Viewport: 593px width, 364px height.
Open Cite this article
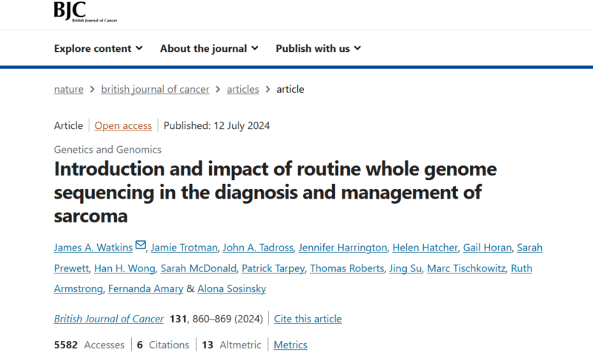[x=308, y=319]
